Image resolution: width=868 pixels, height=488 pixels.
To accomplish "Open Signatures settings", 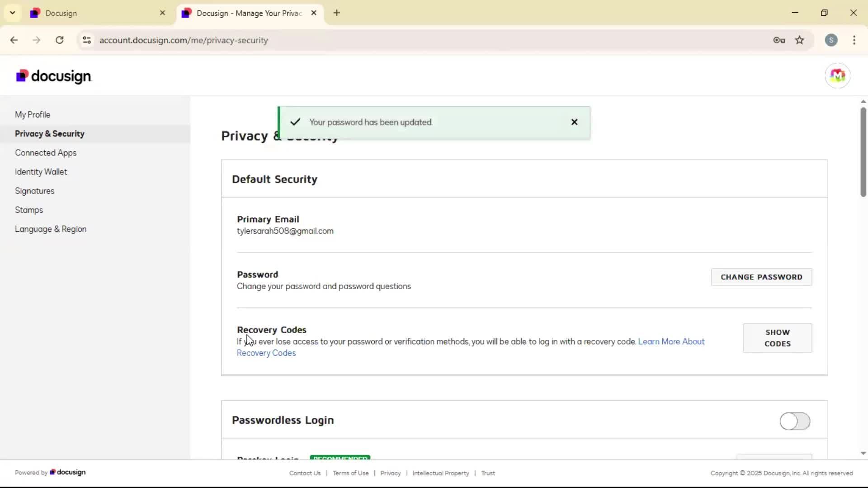I will point(34,191).
